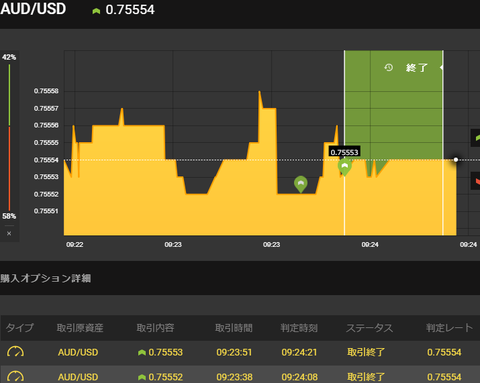Screen dimensions: 480x383
Task: Click the white current-price dot on the chart
Action: tap(456, 160)
